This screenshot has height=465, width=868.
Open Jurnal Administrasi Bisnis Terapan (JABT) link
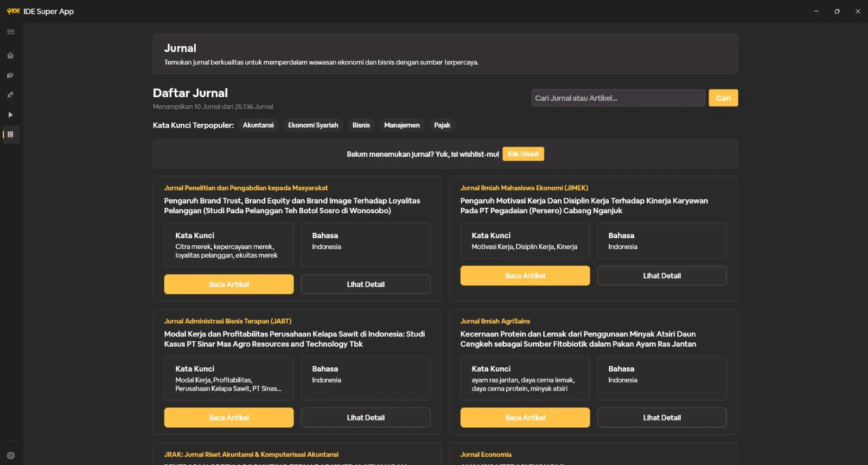point(228,321)
